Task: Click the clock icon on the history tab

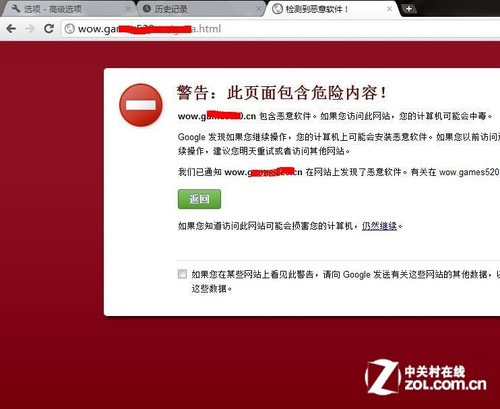Action: (147, 9)
